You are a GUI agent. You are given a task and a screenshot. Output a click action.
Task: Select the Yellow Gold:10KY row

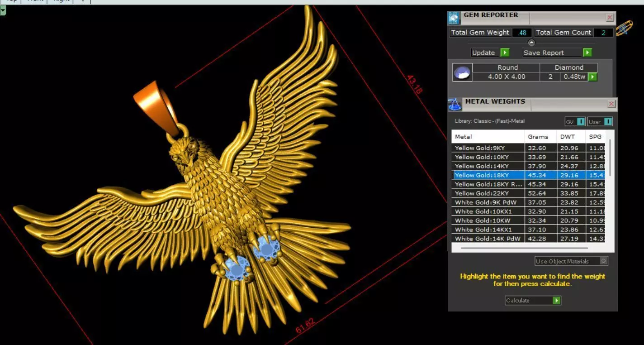click(528, 157)
